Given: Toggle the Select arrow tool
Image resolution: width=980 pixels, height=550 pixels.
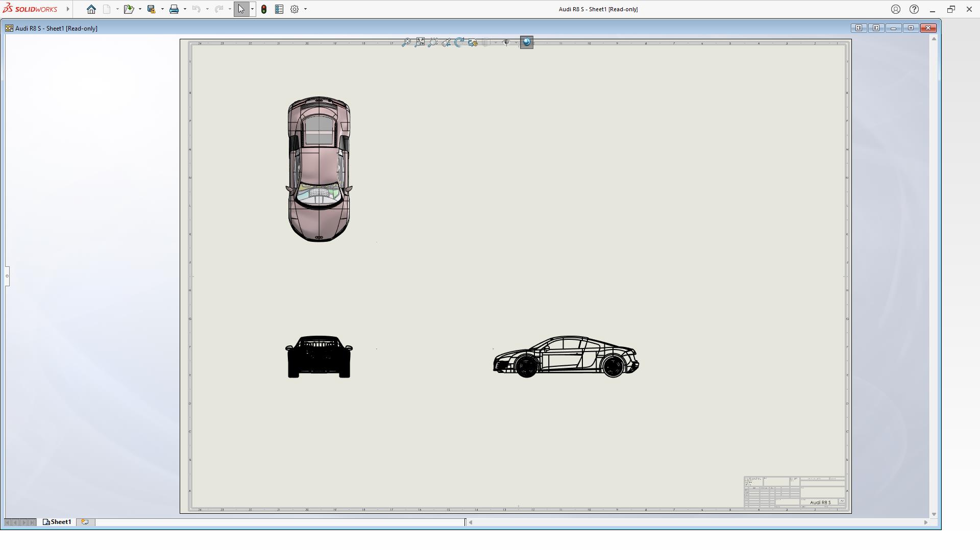Looking at the screenshot, I should coord(241,9).
